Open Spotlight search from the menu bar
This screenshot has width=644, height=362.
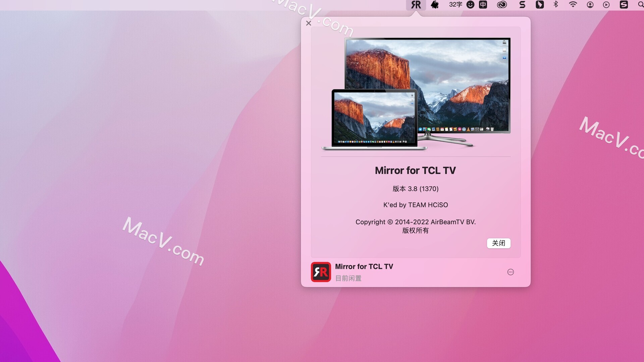(x=640, y=5)
